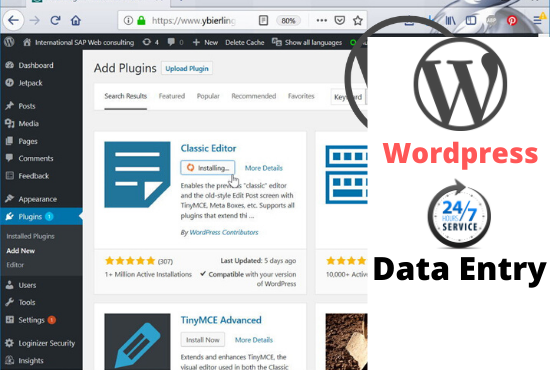This screenshot has height=370, width=550.
Task: Click the Upload Plugin button
Action: pyautogui.click(x=187, y=68)
